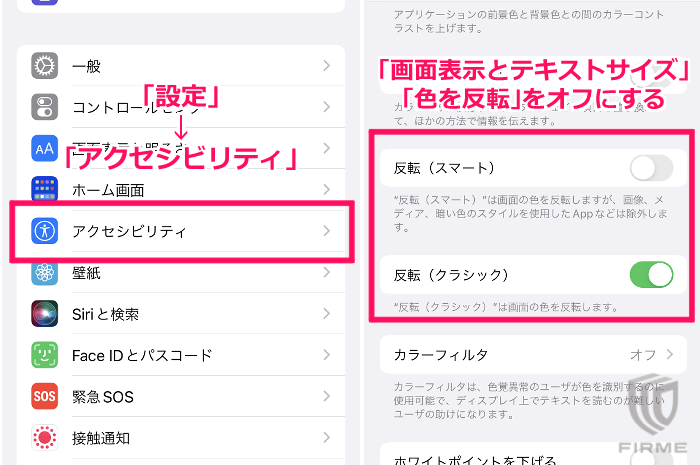Select the Siriと検索 row label
The image size is (700, 465).
105,314
